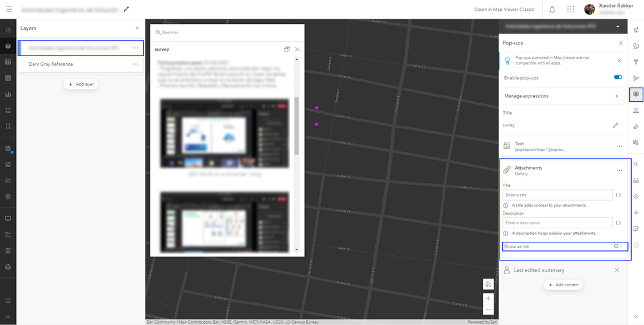This screenshot has width=644, height=325.
Task: Select the Layers tool in left toolbar
Action: click(x=8, y=46)
